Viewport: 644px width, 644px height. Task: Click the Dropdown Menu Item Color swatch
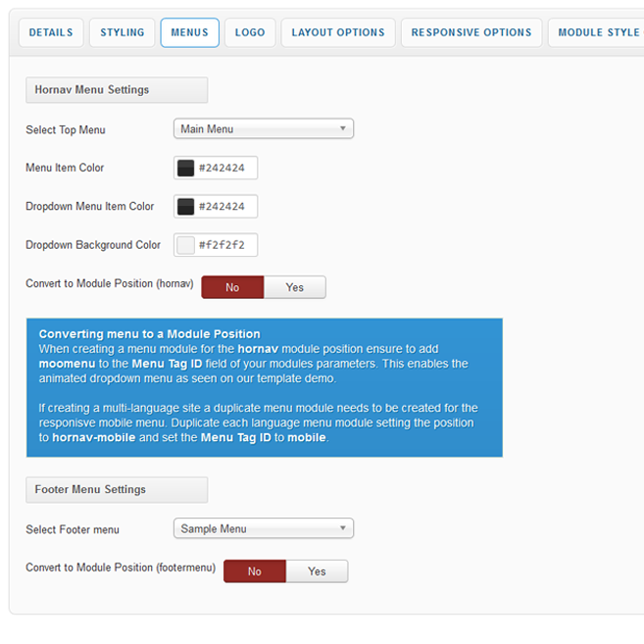tap(185, 206)
